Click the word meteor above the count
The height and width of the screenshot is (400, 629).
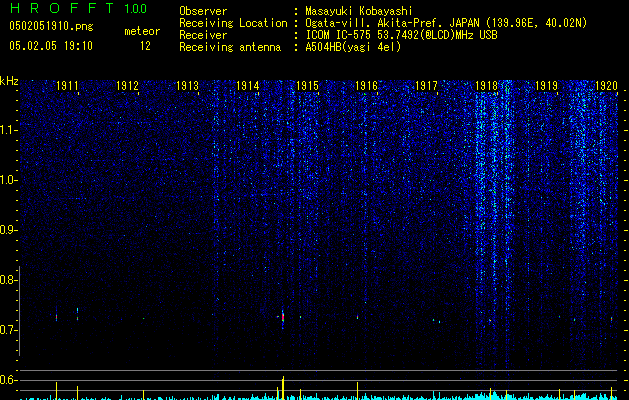click(x=142, y=31)
